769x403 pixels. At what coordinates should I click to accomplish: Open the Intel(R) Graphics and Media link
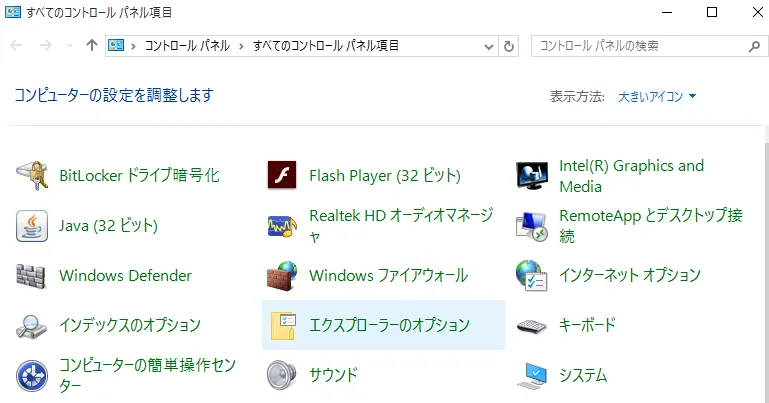tap(631, 176)
